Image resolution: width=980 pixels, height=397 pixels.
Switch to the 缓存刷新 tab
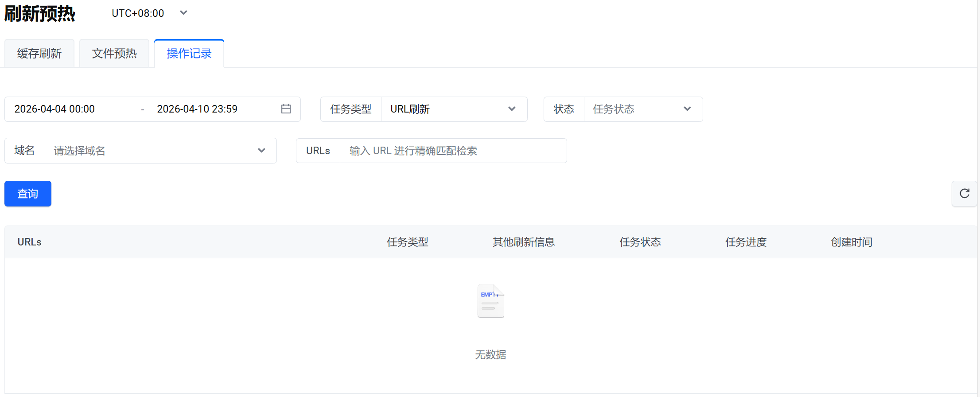39,54
